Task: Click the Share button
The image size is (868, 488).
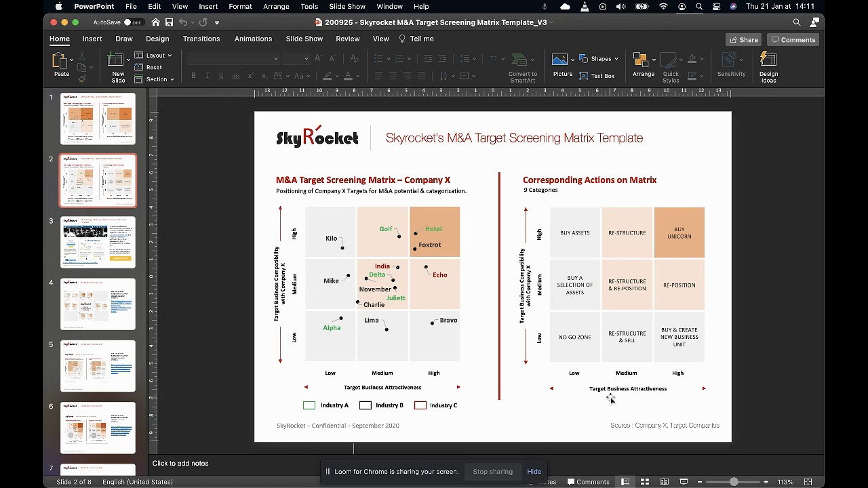Action: click(743, 39)
